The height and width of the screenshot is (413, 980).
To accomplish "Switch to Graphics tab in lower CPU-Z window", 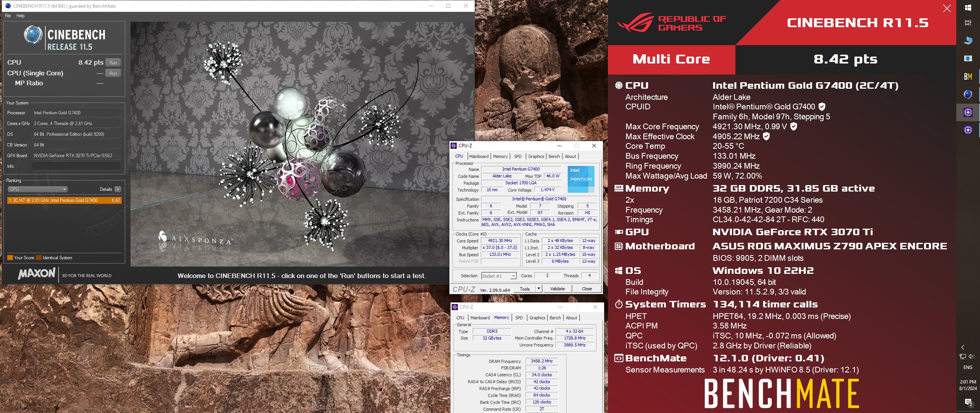I will point(537,318).
